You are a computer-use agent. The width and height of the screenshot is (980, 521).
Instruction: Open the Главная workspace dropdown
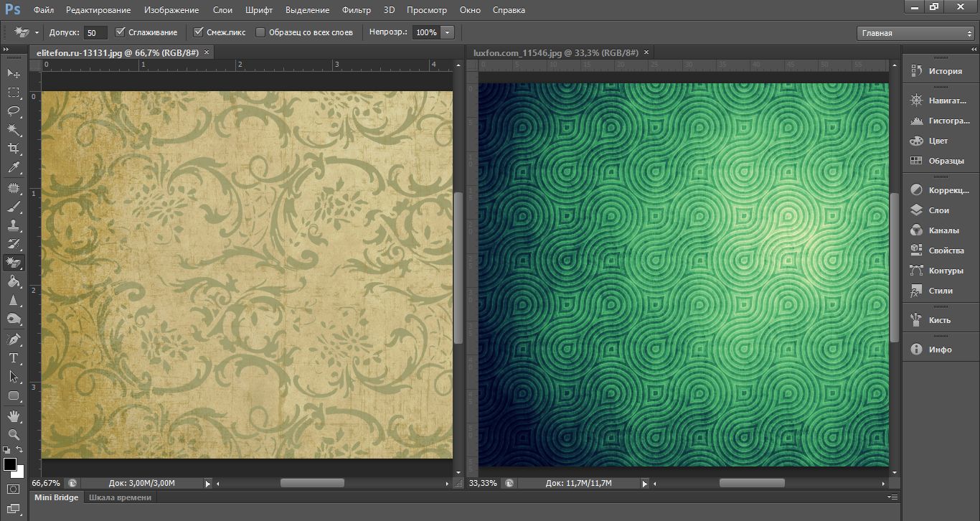point(915,33)
